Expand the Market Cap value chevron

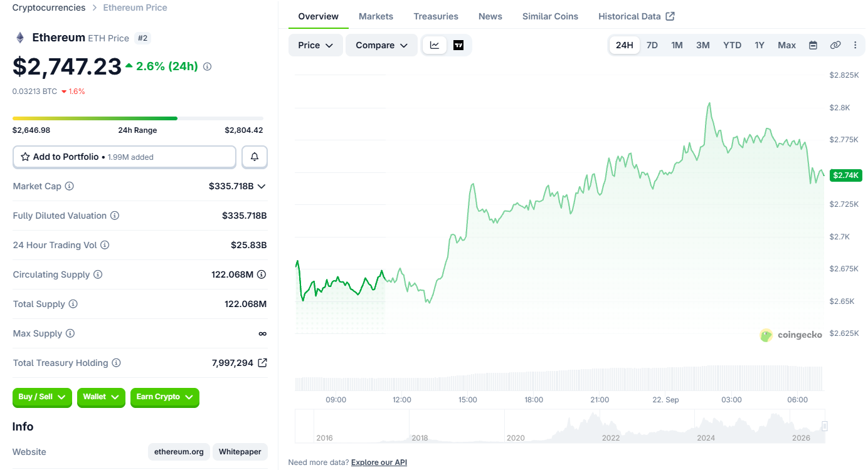click(x=262, y=186)
